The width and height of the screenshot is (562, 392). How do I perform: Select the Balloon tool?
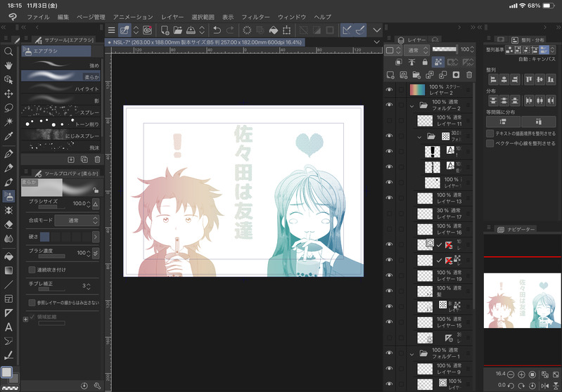[8, 341]
